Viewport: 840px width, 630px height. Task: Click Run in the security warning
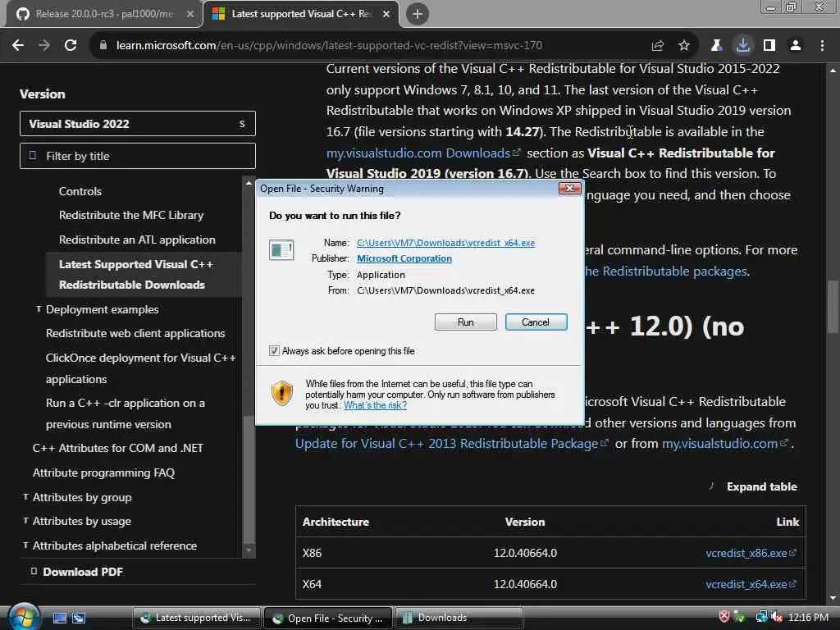466,322
